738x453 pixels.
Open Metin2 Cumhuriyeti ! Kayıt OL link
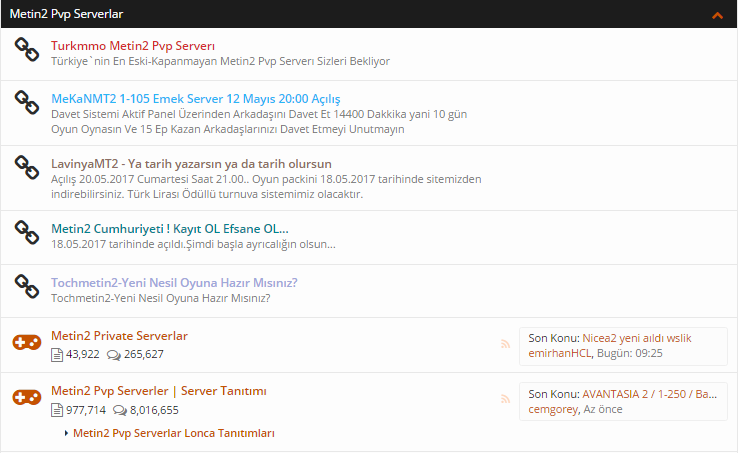tap(169, 229)
